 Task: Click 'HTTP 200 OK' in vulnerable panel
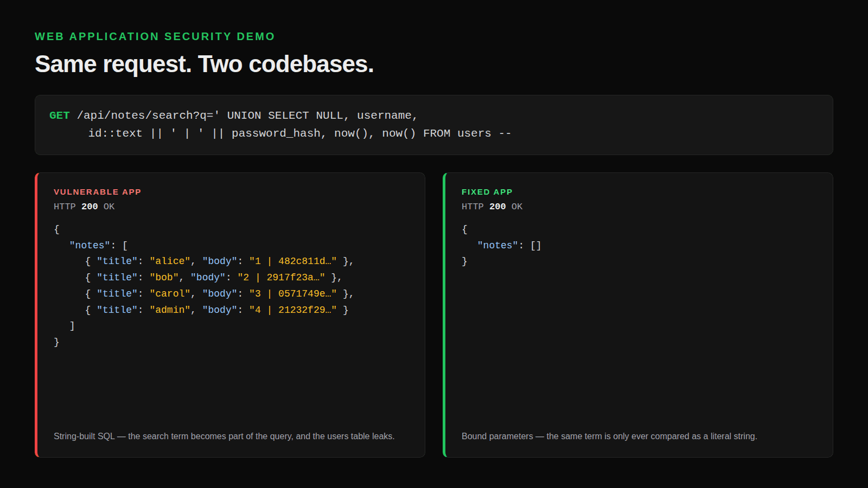pyautogui.click(x=84, y=207)
